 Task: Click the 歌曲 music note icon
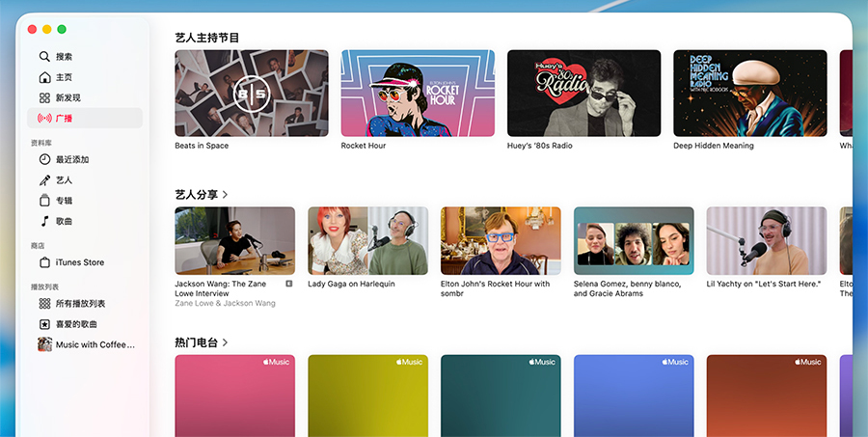pos(44,221)
